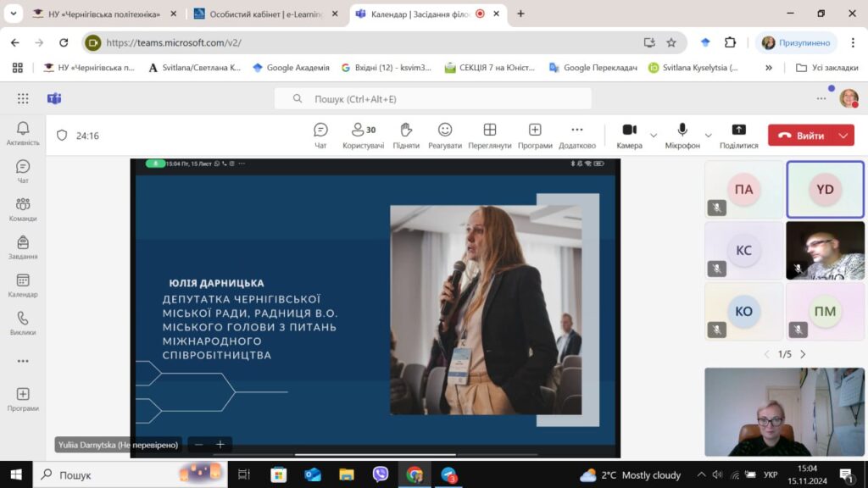Expand camera options dropdown arrow

654,136
